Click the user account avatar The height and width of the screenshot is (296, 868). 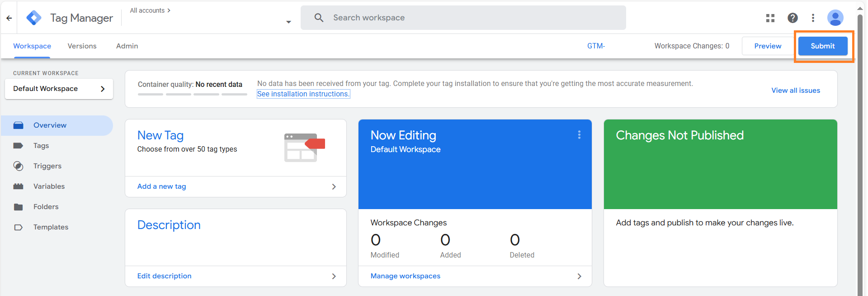coord(835,18)
